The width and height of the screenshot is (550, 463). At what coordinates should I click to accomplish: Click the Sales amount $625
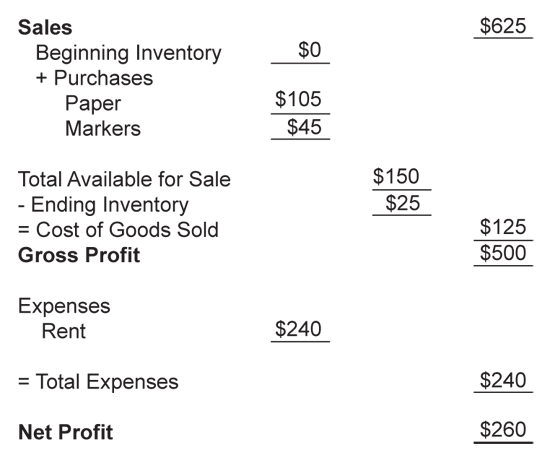point(503,26)
